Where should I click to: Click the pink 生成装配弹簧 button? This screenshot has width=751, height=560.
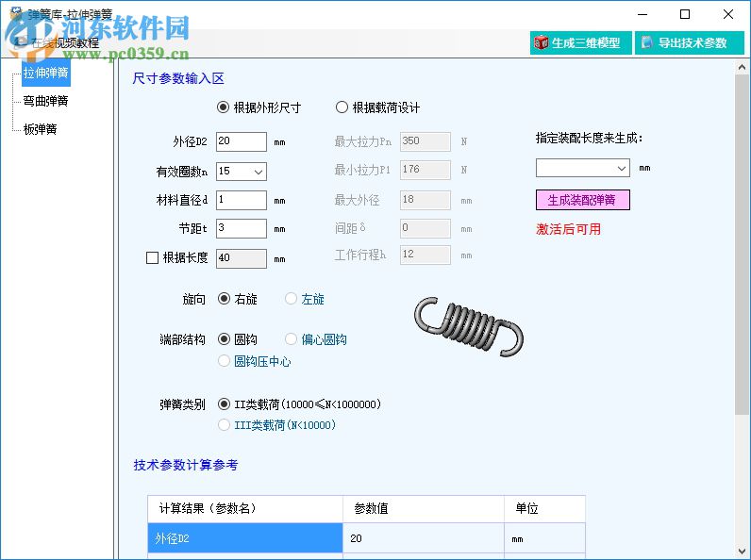582,200
